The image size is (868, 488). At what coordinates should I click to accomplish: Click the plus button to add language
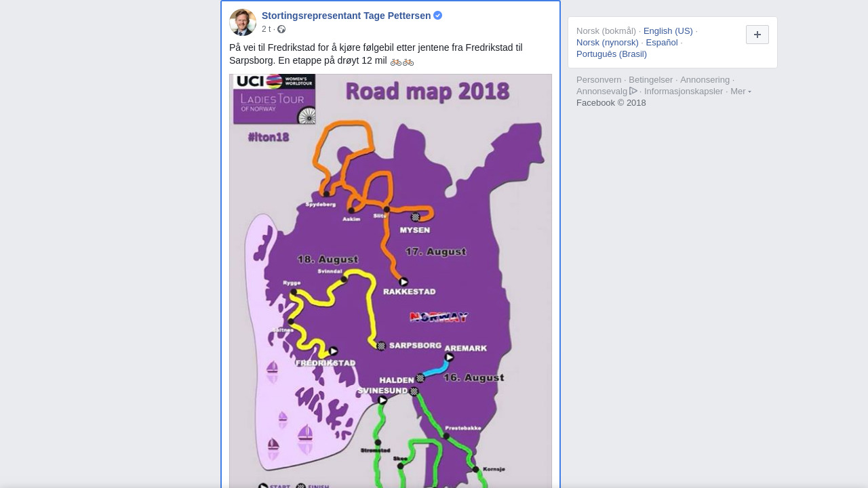coord(757,35)
